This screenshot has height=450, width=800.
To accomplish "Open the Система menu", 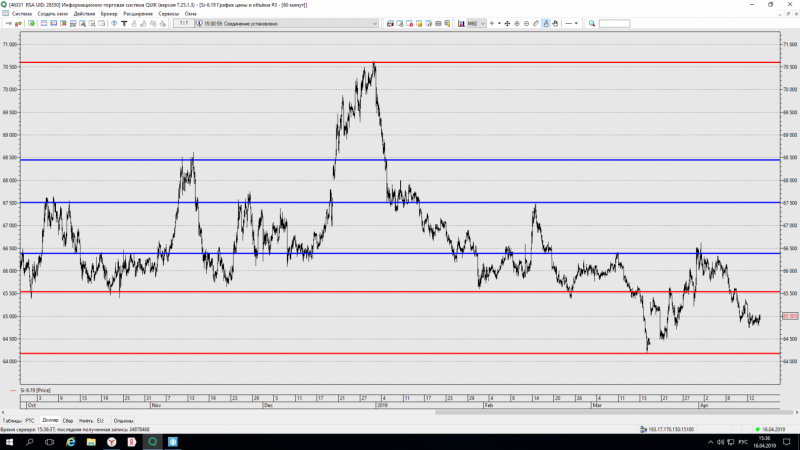I will [22, 14].
